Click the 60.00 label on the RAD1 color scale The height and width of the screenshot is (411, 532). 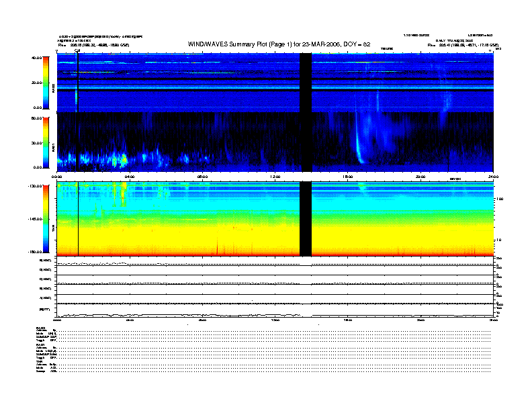coord(36,118)
